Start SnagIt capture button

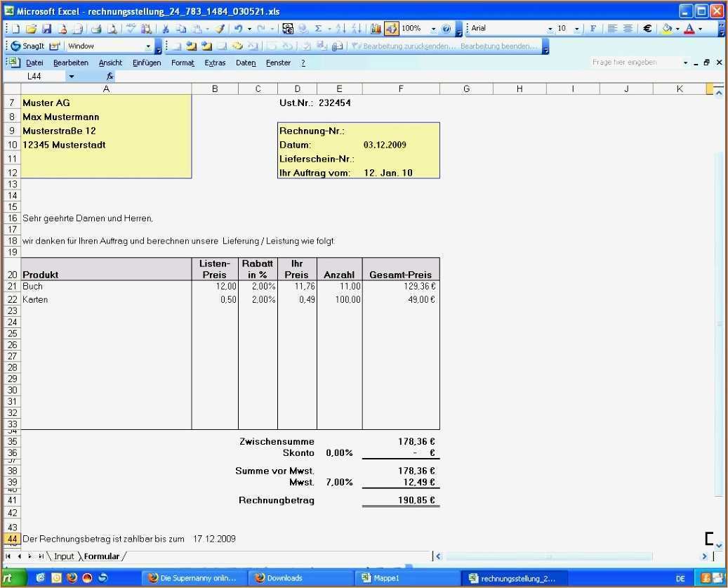28,46
